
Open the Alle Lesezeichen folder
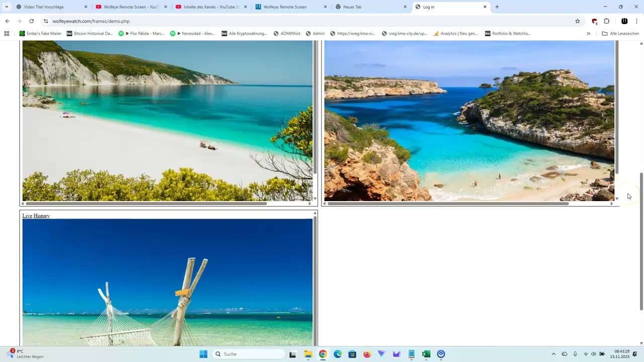tap(620, 34)
